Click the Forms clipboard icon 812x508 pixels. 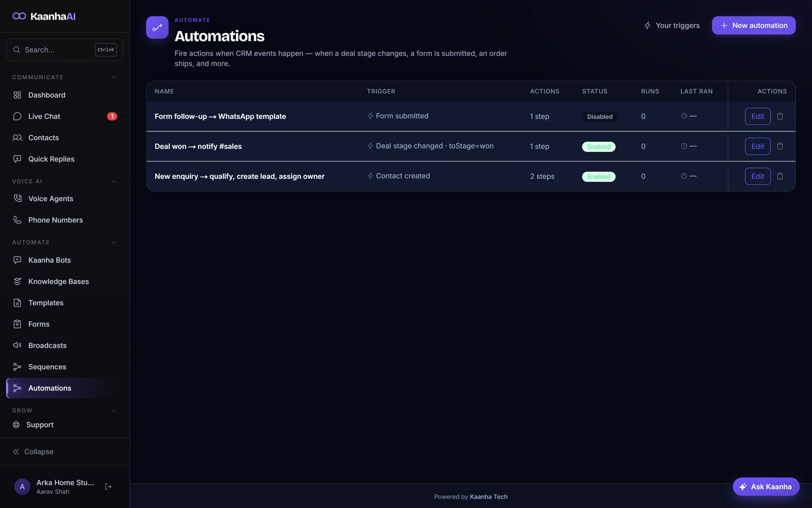[x=17, y=324]
